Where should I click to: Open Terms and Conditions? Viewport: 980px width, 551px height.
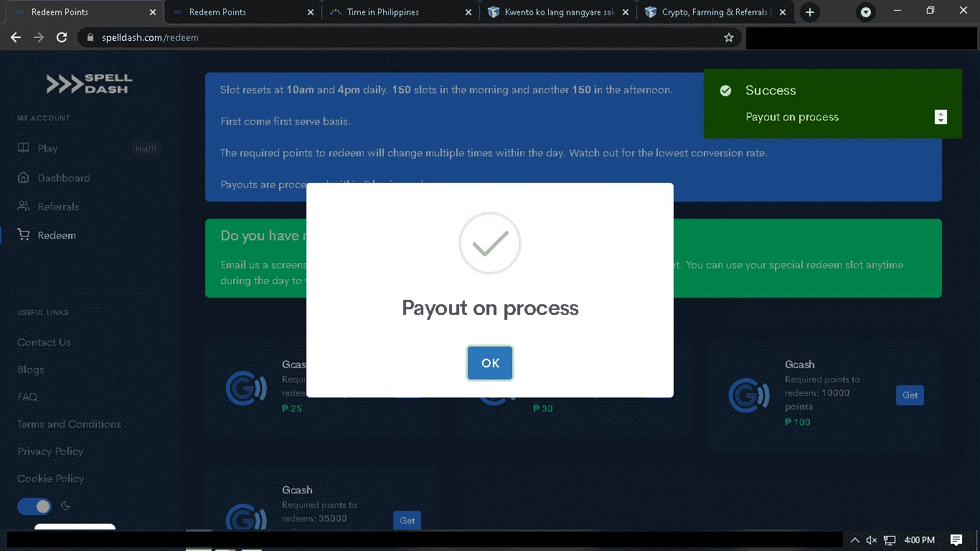pyautogui.click(x=69, y=424)
